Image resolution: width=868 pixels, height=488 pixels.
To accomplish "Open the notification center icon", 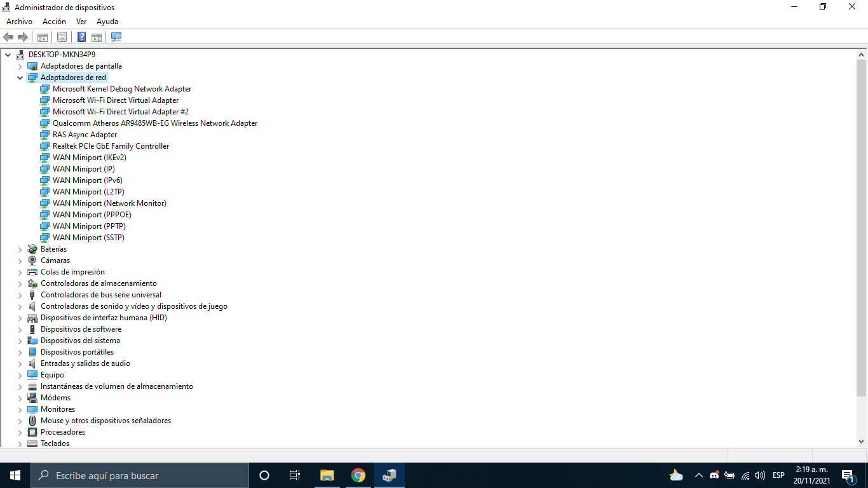I will pos(848,475).
